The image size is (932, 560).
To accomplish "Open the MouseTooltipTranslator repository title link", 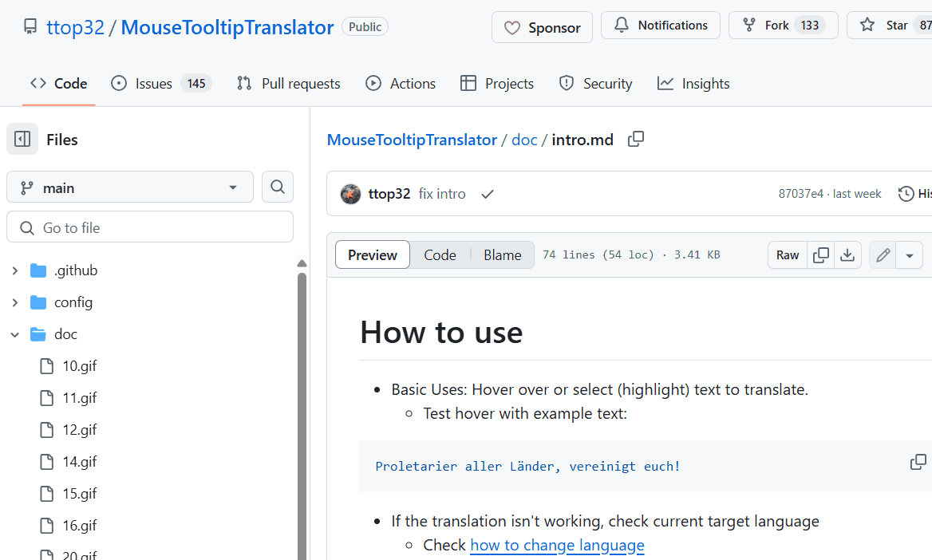I will (227, 27).
